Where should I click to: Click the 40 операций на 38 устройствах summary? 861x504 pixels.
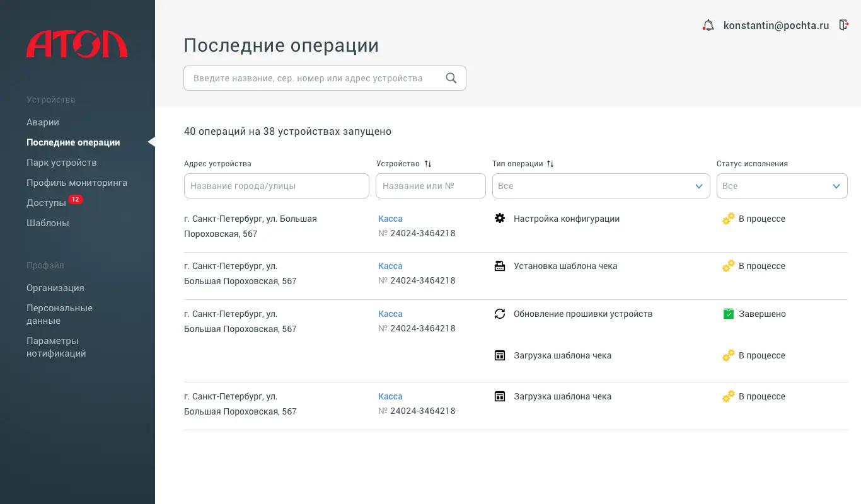click(287, 132)
